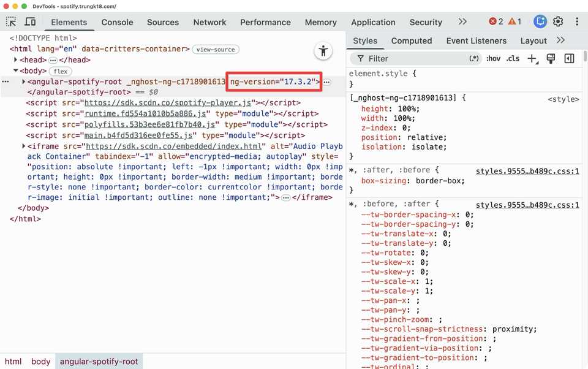Select the inspect element tool

[10, 22]
